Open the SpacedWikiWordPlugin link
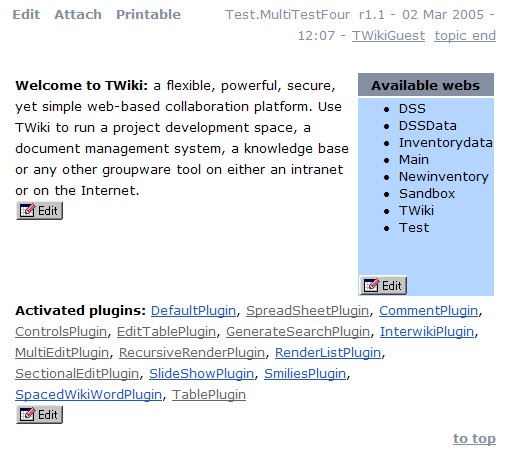 (x=88, y=395)
